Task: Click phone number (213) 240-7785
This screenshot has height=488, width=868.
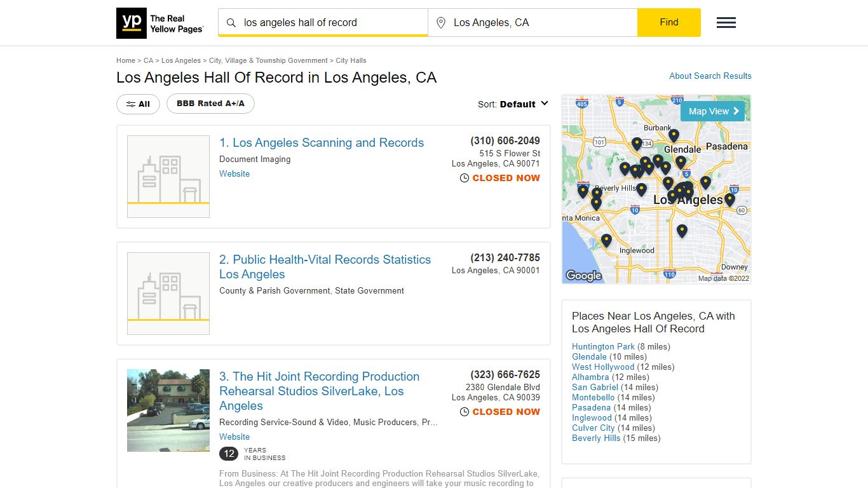Action: [505, 257]
